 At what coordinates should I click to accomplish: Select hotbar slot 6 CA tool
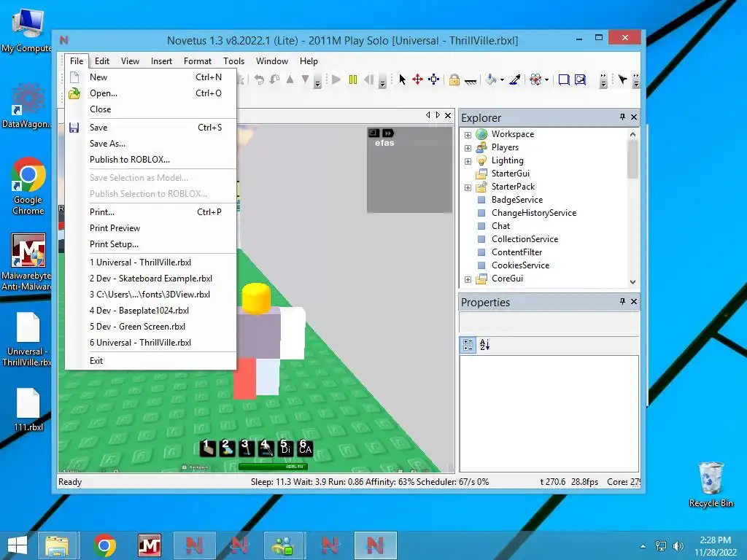(305, 448)
